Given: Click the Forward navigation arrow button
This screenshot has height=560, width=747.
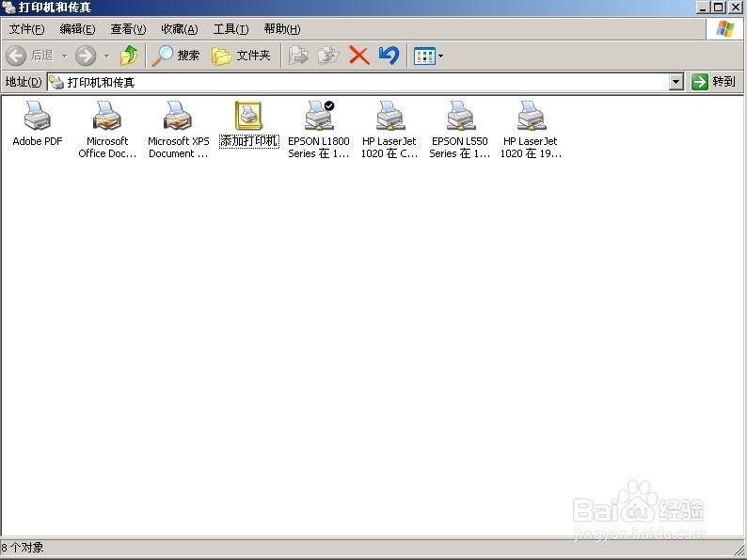Looking at the screenshot, I should (x=86, y=56).
